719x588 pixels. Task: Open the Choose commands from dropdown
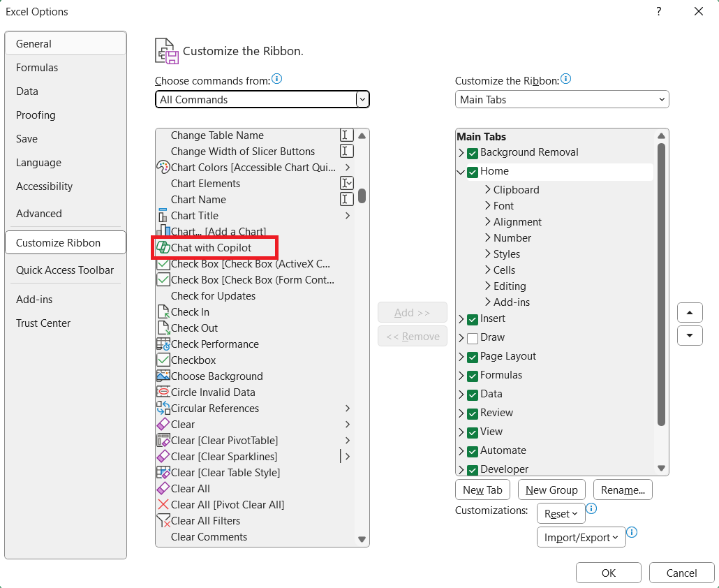coord(262,100)
